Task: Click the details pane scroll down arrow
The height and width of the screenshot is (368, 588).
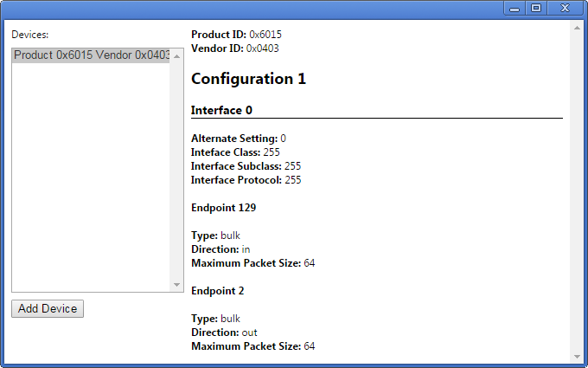Action: coord(576,356)
